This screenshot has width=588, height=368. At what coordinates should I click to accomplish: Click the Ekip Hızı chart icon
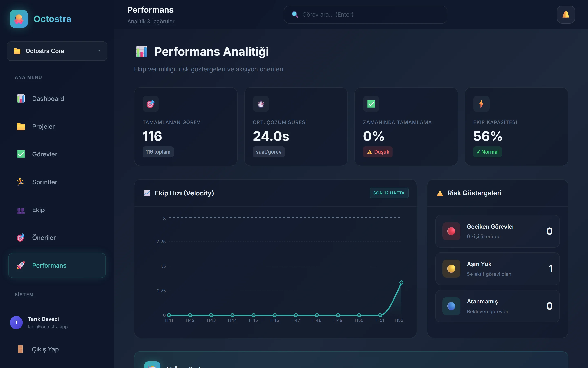[x=147, y=193]
